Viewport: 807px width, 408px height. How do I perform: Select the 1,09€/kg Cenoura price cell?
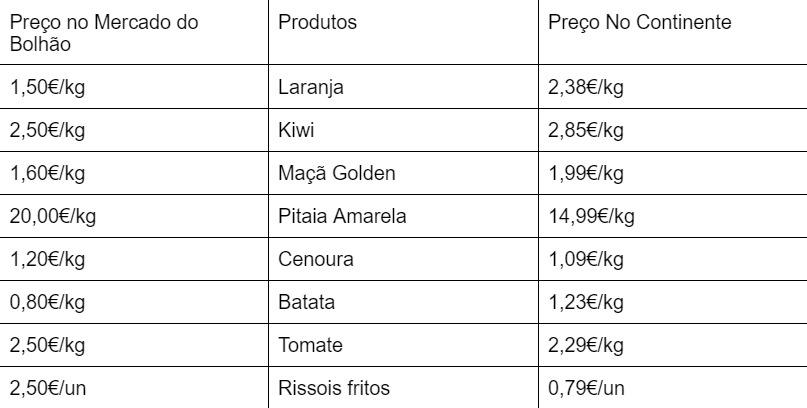click(586, 259)
